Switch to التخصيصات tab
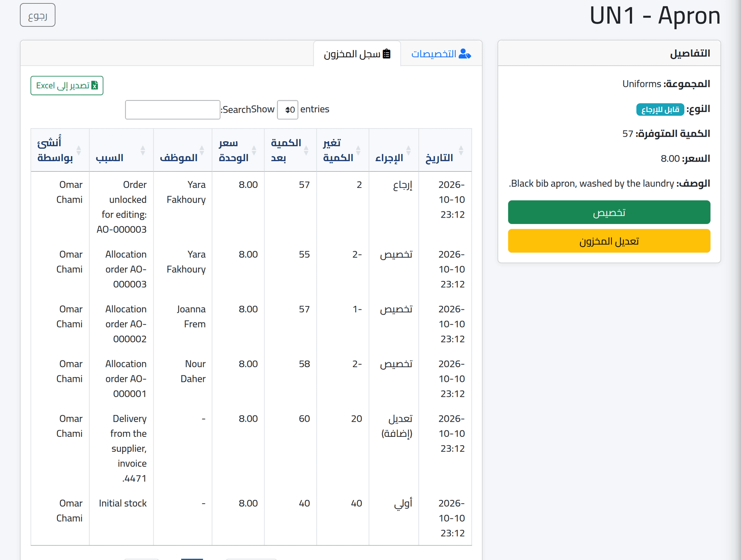This screenshot has width=741, height=560. click(x=441, y=54)
